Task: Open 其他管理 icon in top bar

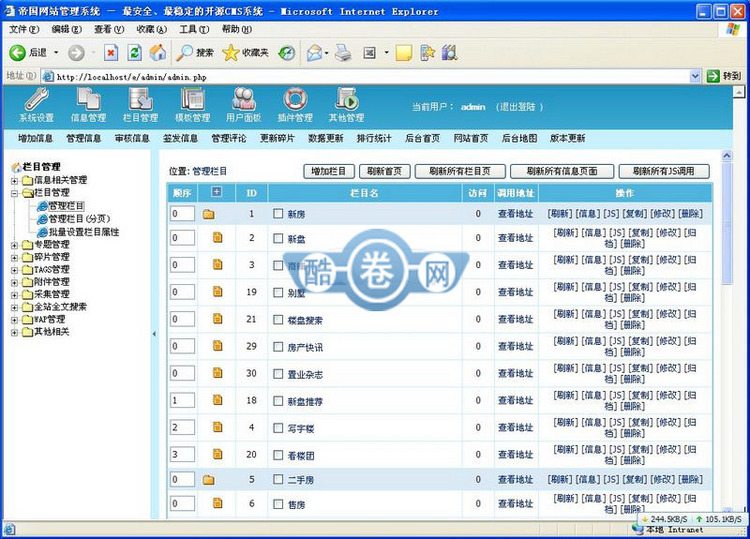Action: click(346, 99)
